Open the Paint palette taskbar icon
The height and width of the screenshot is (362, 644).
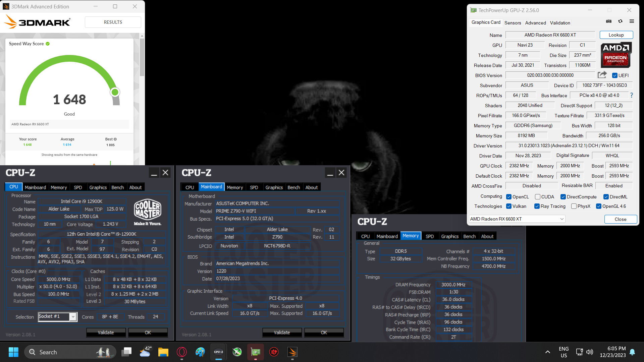tap(200, 352)
